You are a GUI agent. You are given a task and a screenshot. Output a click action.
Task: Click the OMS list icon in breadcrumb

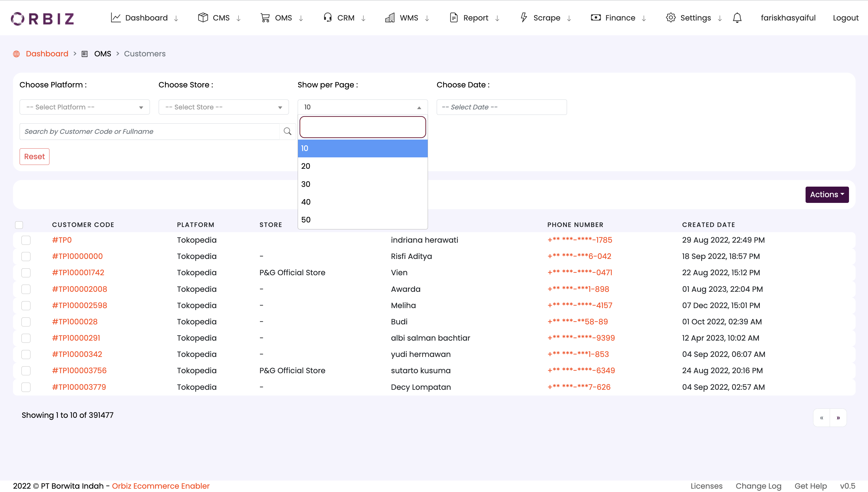click(84, 54)
